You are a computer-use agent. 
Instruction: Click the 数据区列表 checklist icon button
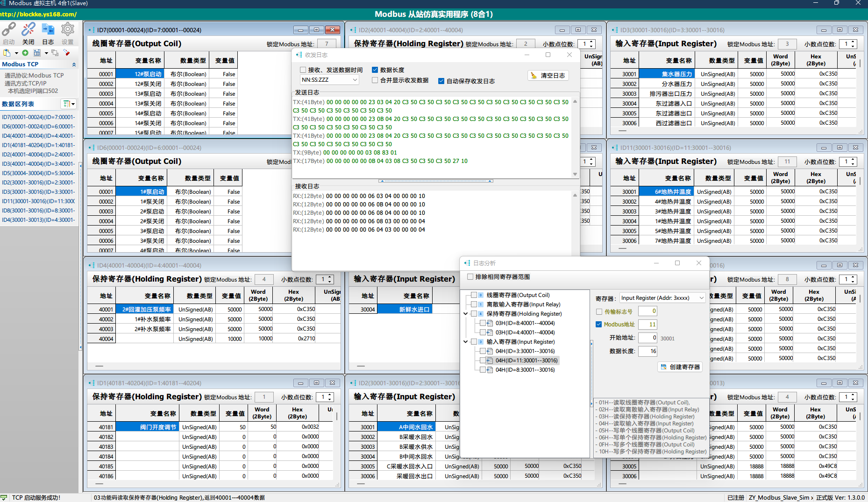(67, 104)
